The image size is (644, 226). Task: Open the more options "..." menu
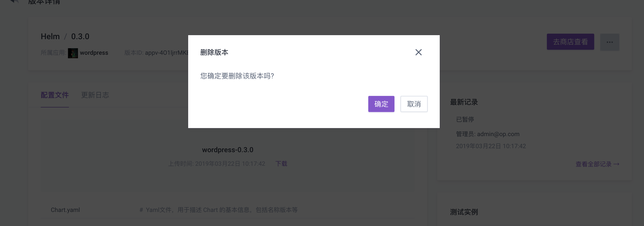point(610,42)
